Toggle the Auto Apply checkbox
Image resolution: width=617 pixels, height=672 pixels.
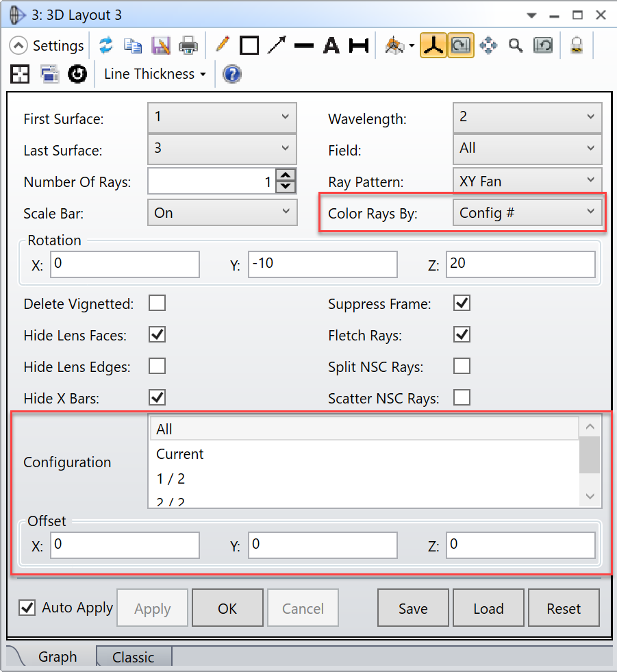[x=27, y=608]
